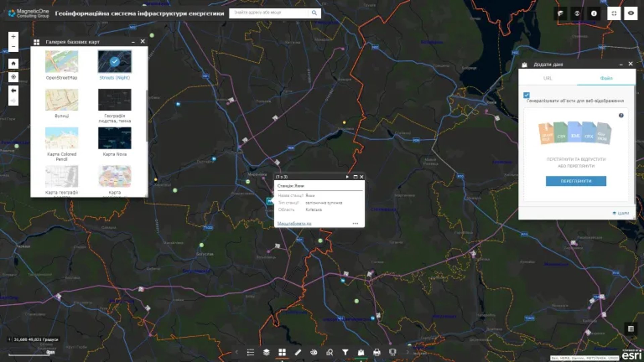Click the my location button
The width and height of the screenshot is (644, 362).
13,77
